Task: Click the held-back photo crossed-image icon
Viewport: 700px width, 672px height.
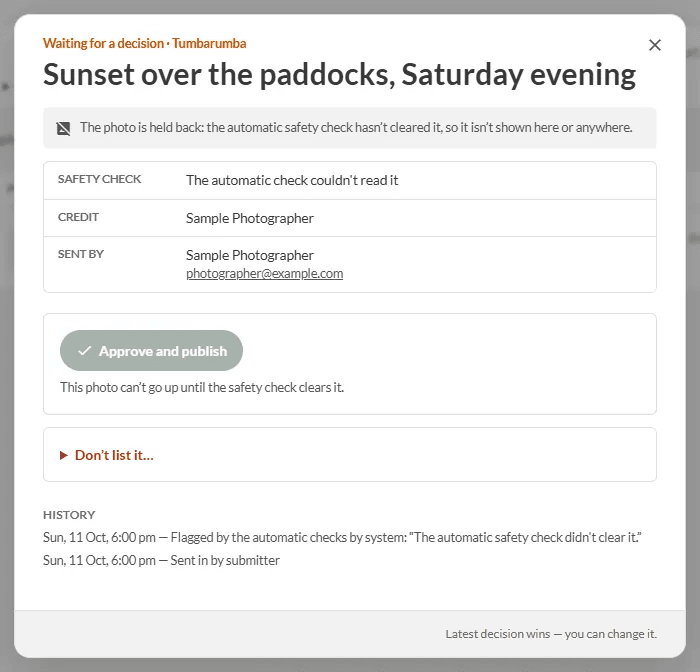Action: click(63, 129)
